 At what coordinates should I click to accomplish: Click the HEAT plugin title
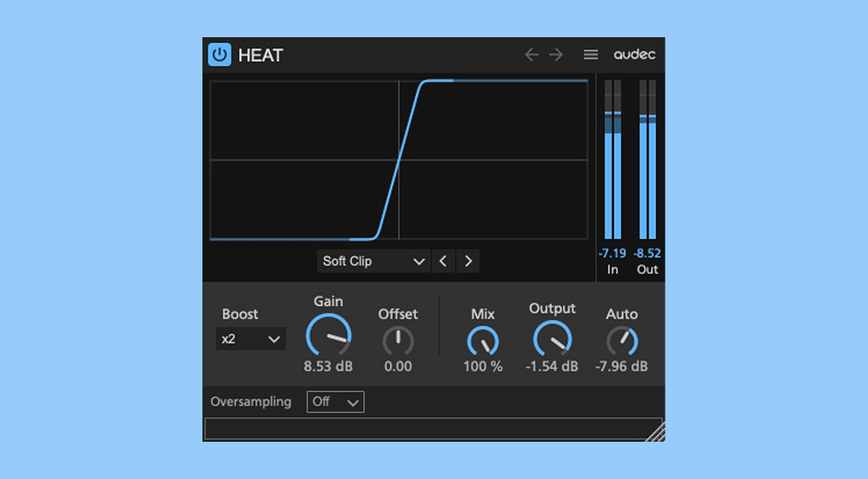[260, 56]
